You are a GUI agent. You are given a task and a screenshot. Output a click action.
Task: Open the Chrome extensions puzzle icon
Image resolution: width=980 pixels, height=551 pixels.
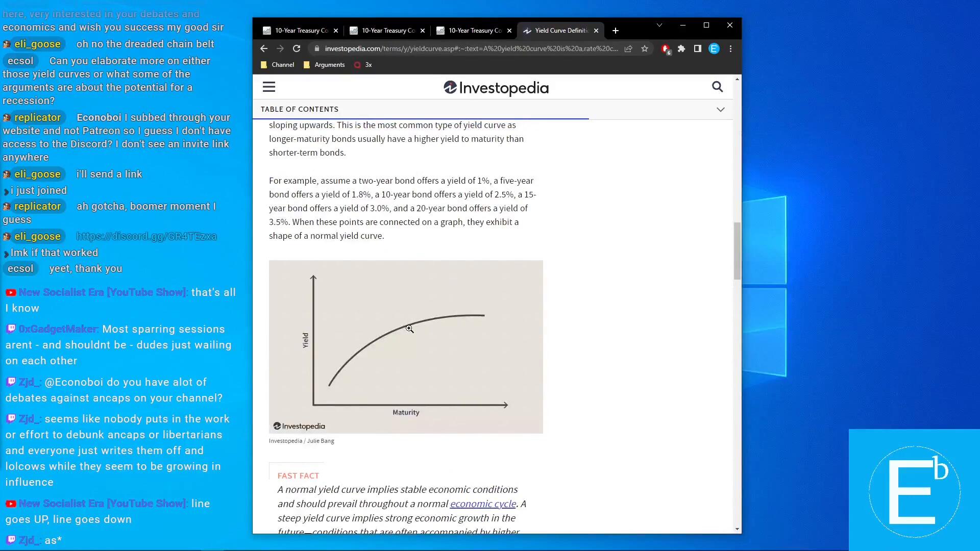click(x=681, y=48)
